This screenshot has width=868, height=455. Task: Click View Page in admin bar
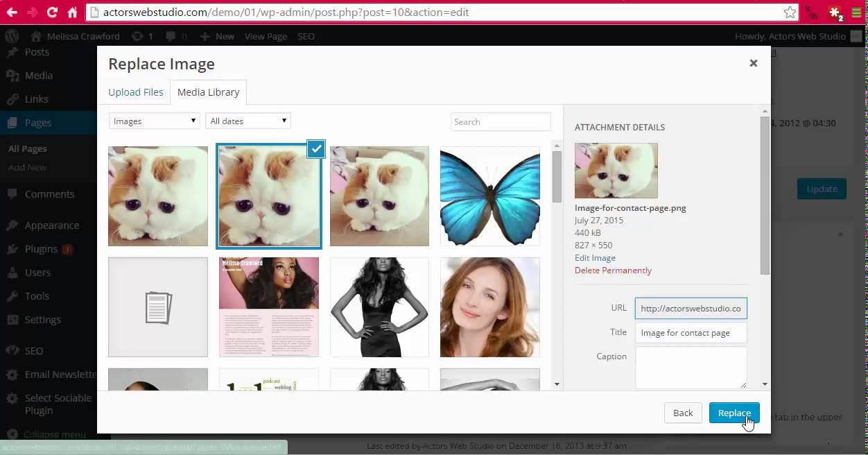pos(266,36)
